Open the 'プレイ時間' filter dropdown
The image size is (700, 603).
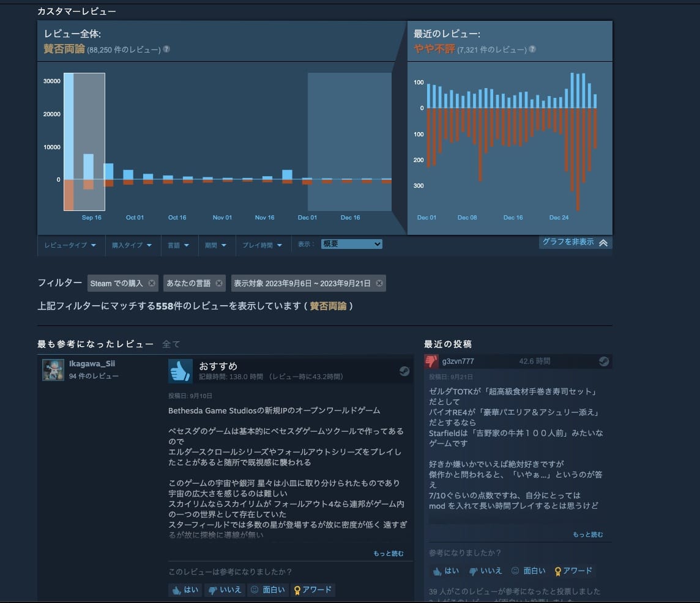(262, 245)
